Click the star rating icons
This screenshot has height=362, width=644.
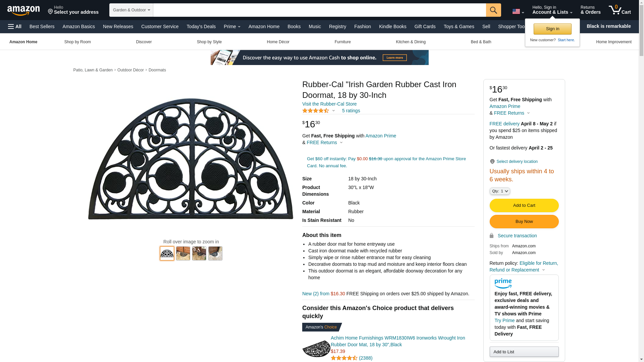[x=316, y=111]
